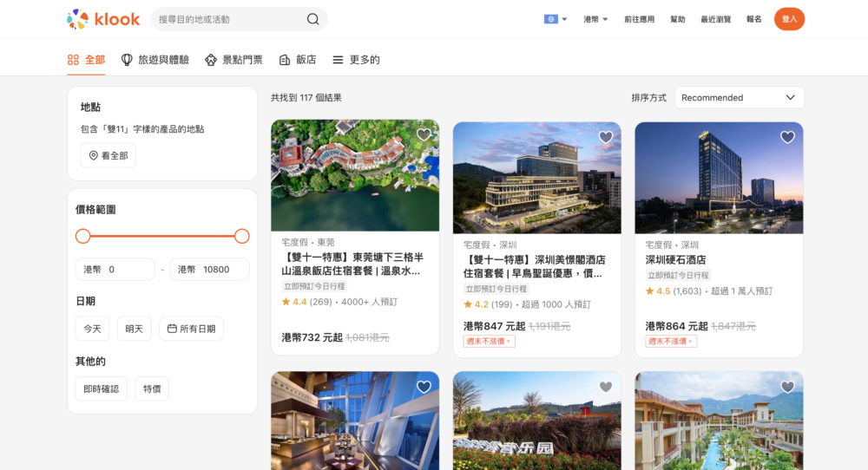
Task: Click the location pin 看全部 button
Action: pyautogui.click(x=108, y=155)
